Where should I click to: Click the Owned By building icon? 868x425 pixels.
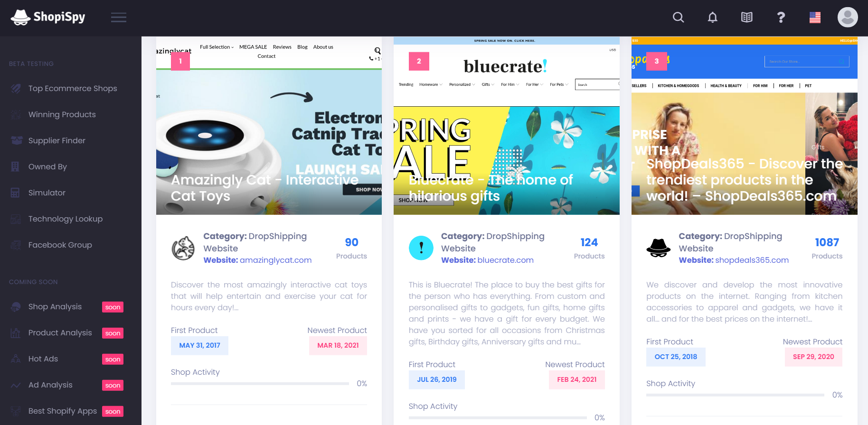(15, 167)
